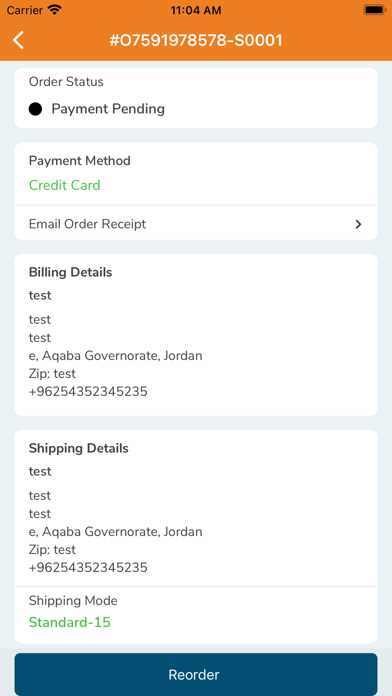Click the Payment Method label
Image resolution: width=392 pixels, height=696 pixels.
click(x=79, y=161)
